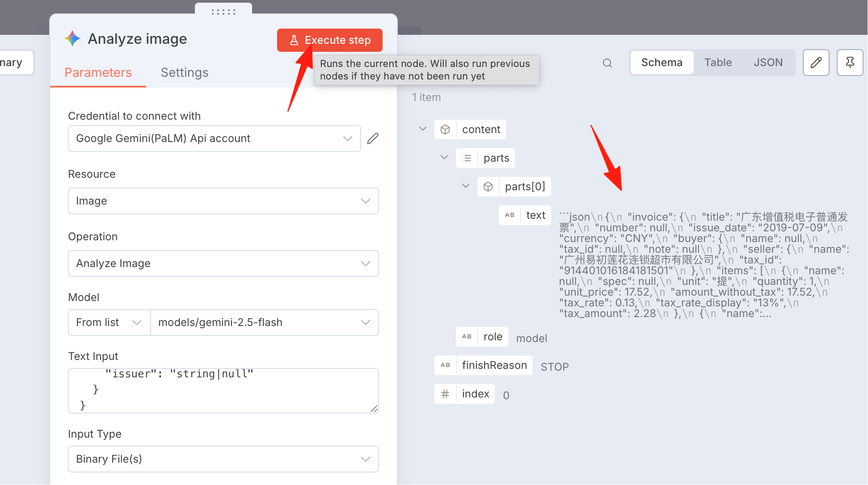Viewport: 868px width, 485px height.
Task: Switch output view to Schema
Action: (662, 63)
